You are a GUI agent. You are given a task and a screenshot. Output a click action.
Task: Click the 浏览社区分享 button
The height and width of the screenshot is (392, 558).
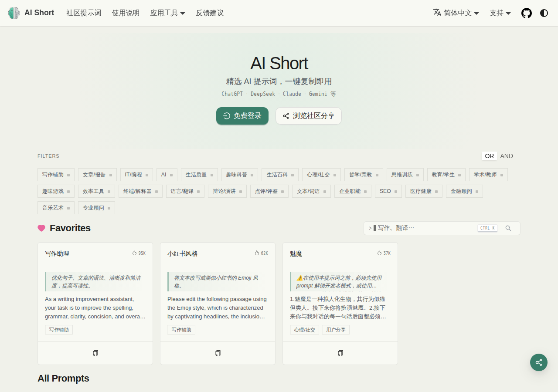pos(309,116)
